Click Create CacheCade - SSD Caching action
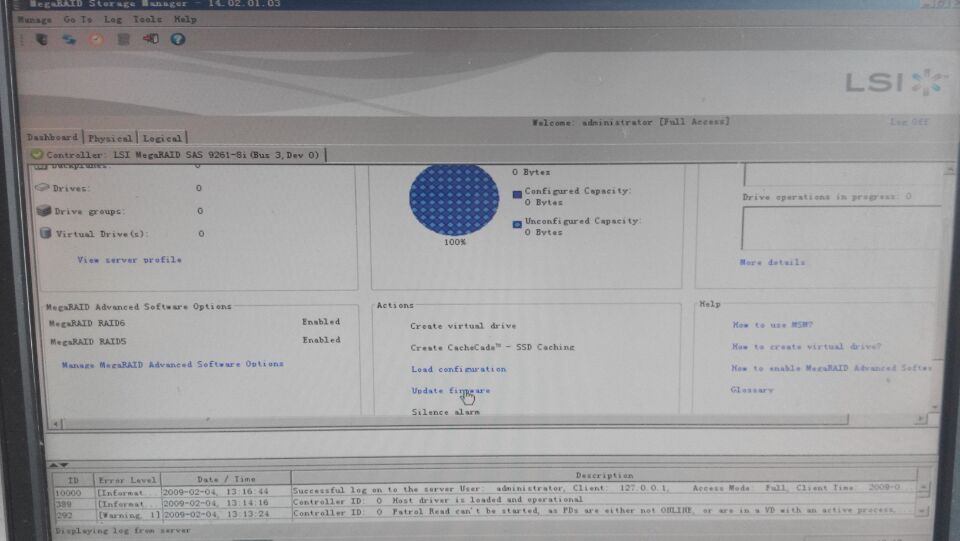 click(492, 347)
